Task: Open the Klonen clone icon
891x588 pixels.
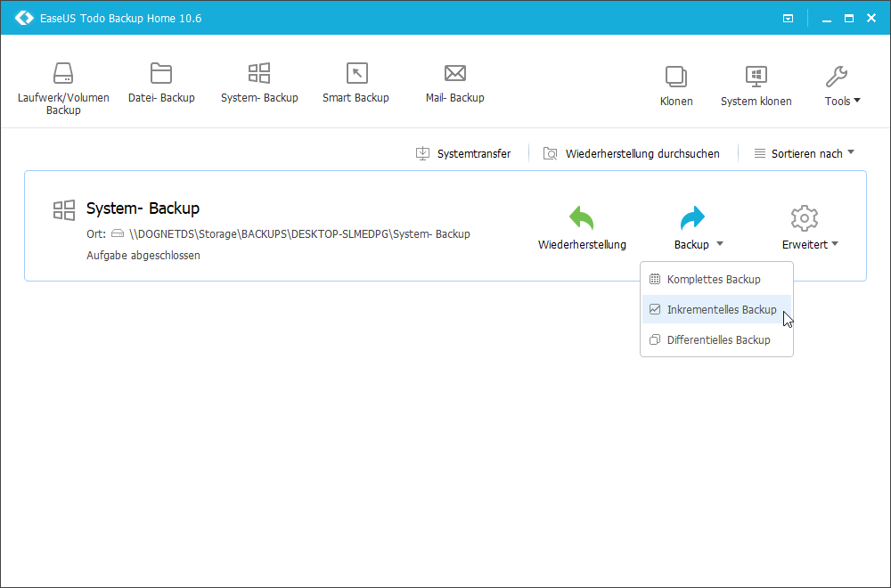Action: [x=676, y=77]
